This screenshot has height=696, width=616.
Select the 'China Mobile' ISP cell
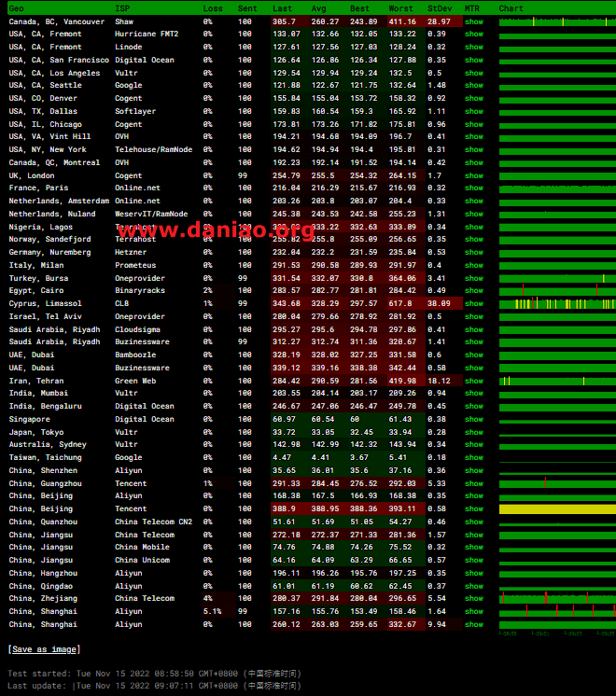[x=142, y=547]
